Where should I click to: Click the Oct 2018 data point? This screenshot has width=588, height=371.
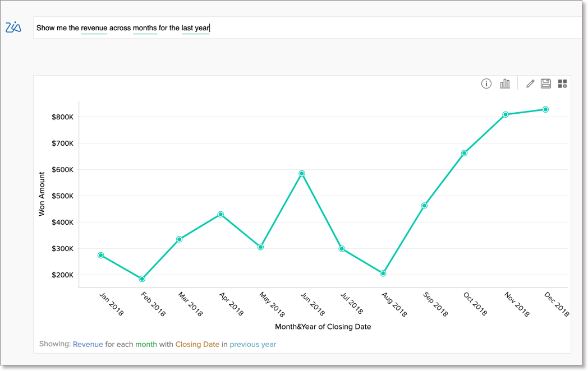(x=464, y=153)
